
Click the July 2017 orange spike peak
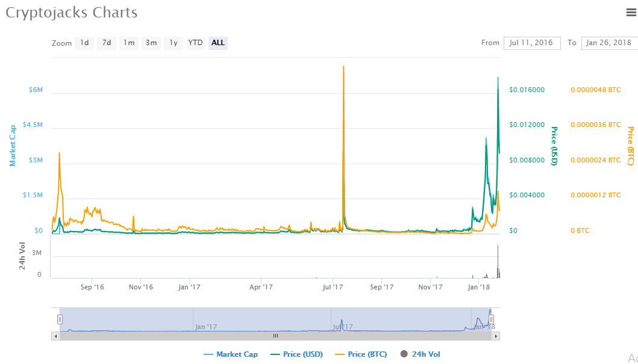click(x=343, y=67)
